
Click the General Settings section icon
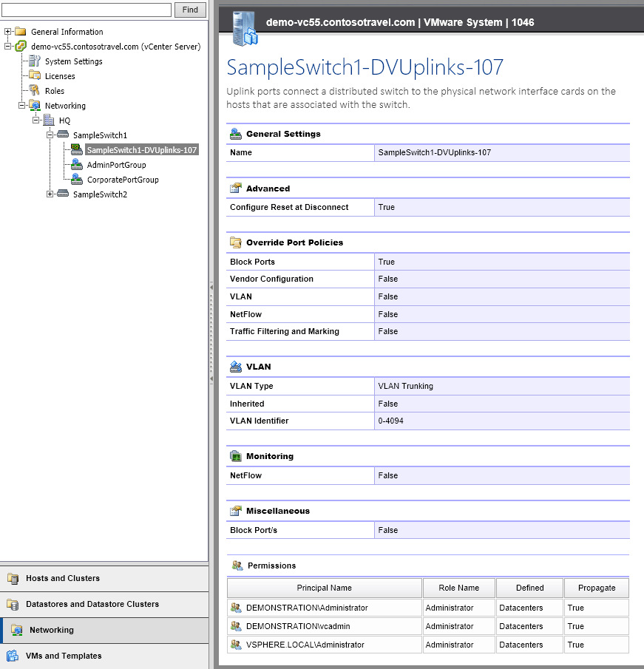coord(236,134)
